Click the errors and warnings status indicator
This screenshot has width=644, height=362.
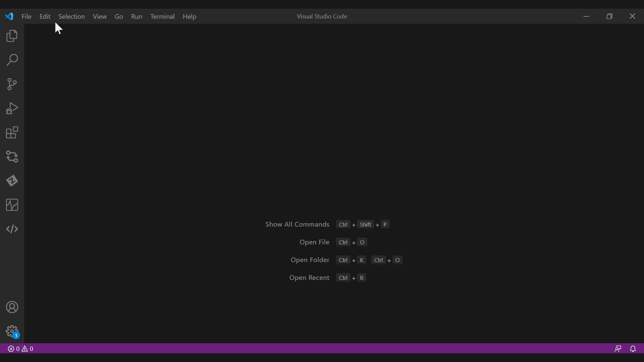coord(20,349)
